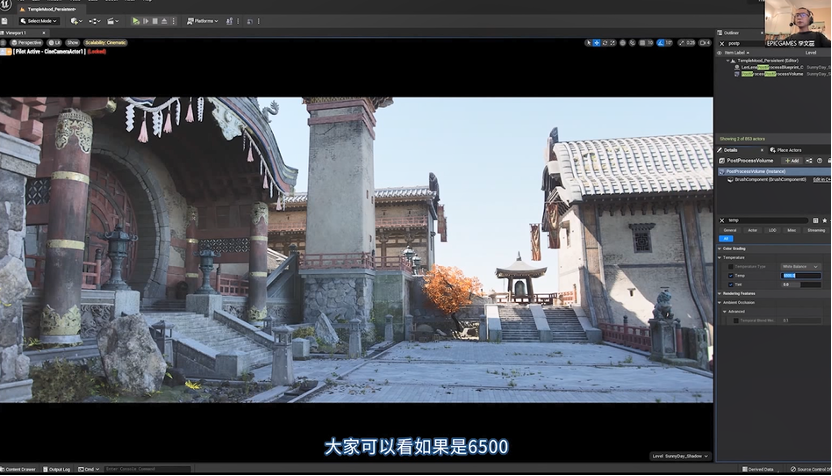The width and height of the screenshot is (832, 476).
Task: Toggle the Outliner visibility eye column
Action: point(720,53)
